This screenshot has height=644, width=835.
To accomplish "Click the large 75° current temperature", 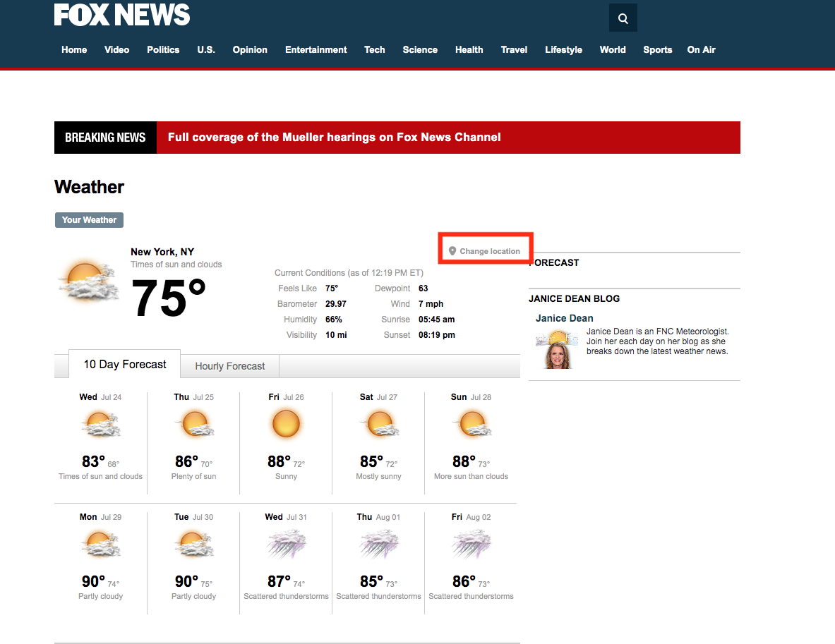I will (x=168, y=298).
